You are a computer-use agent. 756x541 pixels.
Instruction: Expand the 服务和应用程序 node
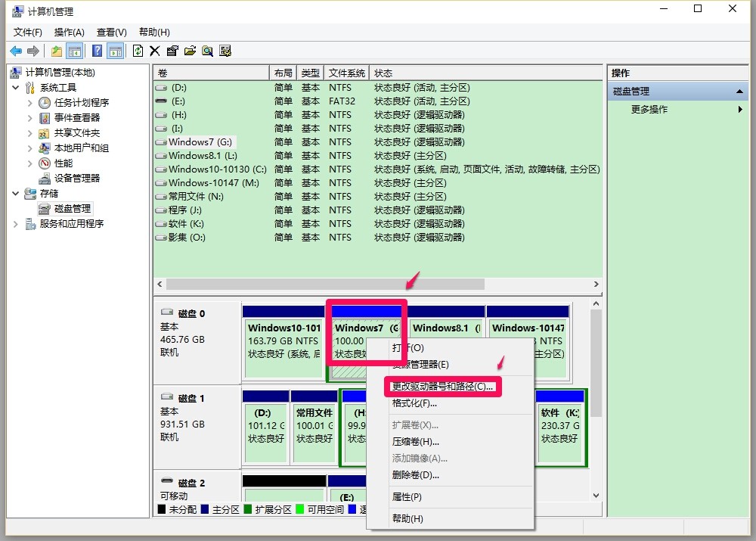[15, 224]
